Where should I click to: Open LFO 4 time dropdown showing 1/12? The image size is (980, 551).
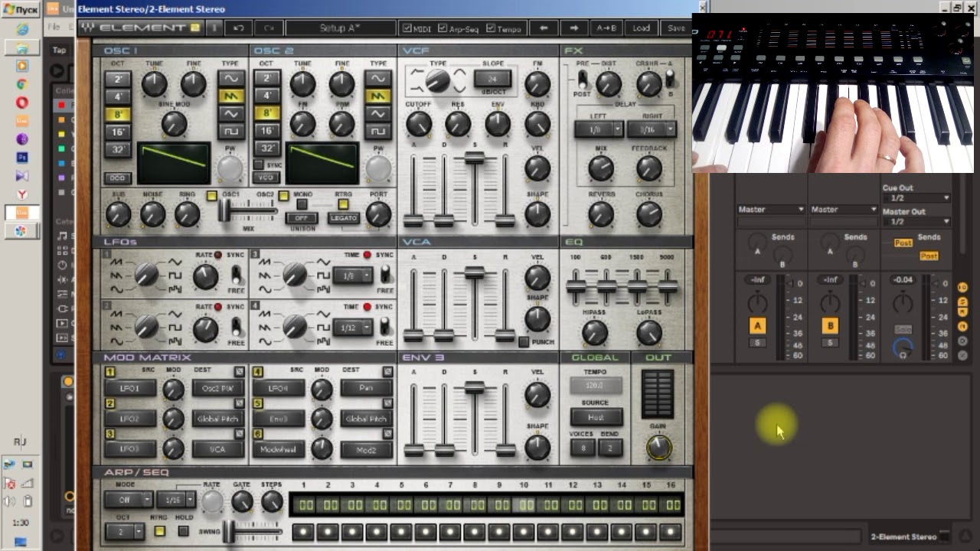(353, 328)
